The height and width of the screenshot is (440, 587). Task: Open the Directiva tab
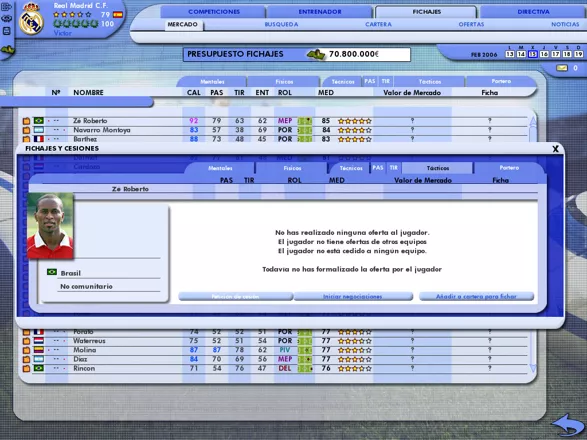coord(533,12)
